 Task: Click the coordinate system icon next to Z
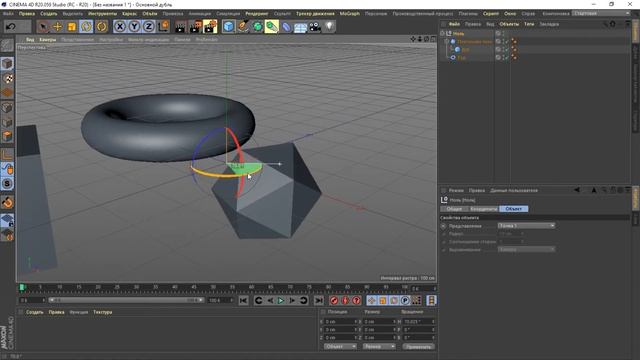(x=163, y=27)
